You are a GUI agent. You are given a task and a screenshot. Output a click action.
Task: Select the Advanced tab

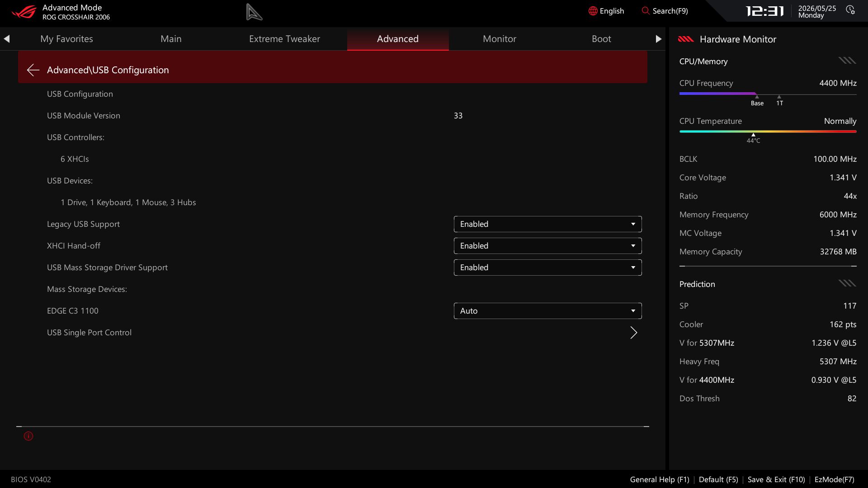click(398, 39)
